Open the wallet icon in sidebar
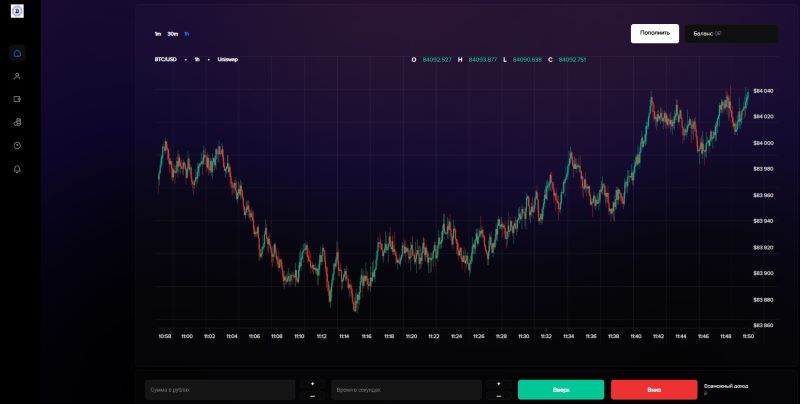Viewport: 800px width, 404px height. (17, 99)
